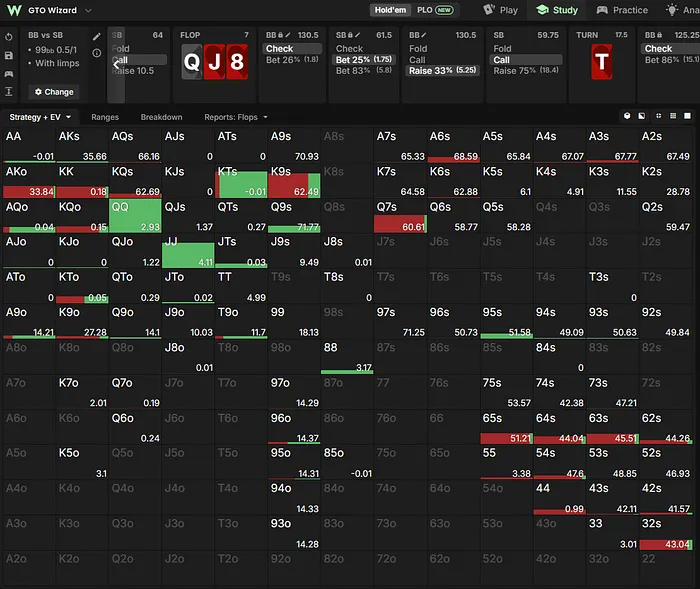Click the TT hand cell
The image size is (700, 589).
[241, 286]
